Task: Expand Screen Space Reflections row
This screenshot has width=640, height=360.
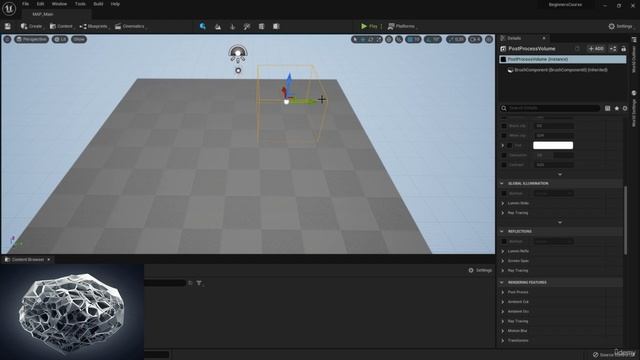Action: pyautogui.click(x=503, y=261)
